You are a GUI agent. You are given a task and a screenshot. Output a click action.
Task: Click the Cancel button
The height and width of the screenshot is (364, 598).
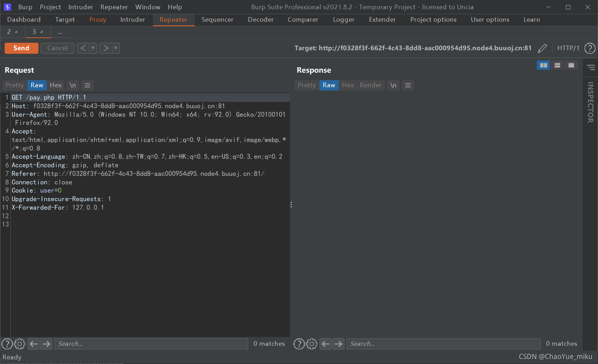click(x=57, y=48)
